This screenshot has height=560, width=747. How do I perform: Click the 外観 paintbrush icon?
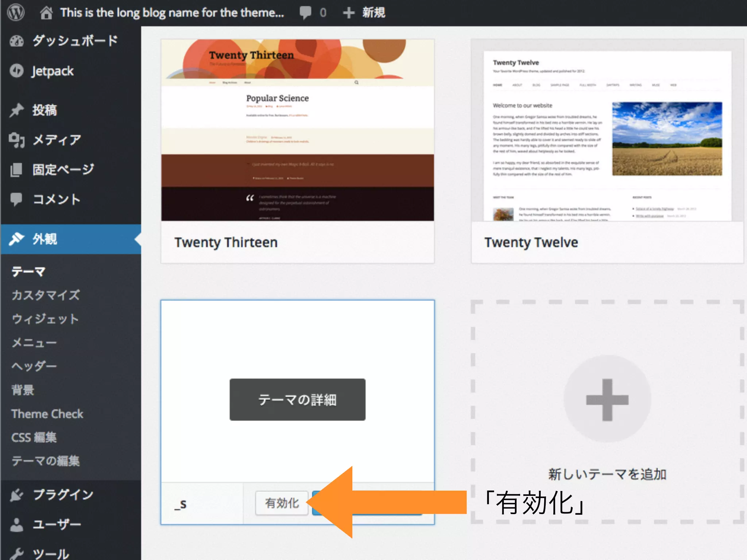pos(16,239)
